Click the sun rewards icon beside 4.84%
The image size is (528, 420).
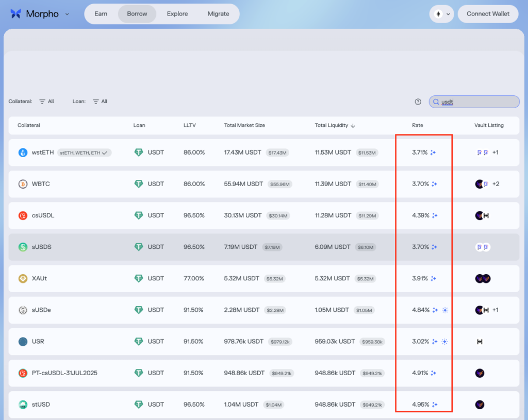(445, 310)
